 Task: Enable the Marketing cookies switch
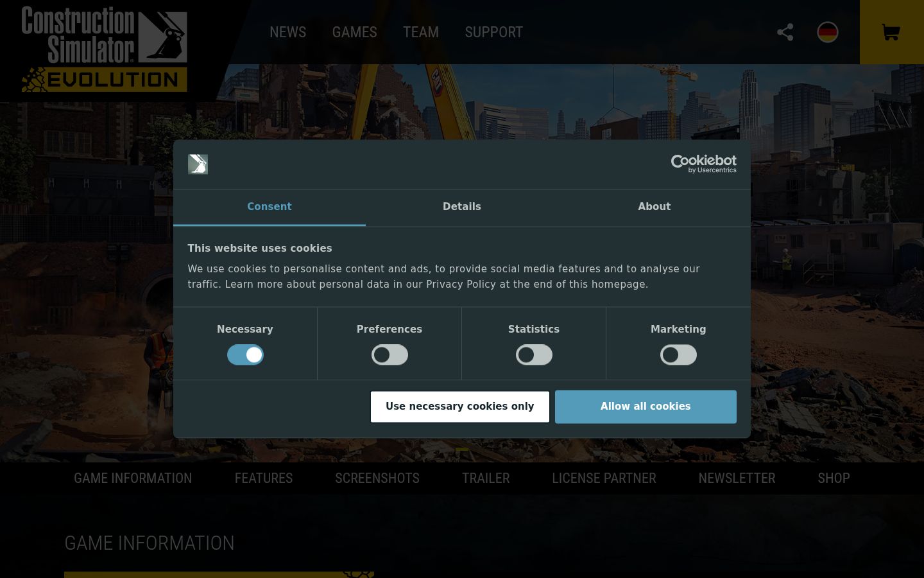pos(678,355)
